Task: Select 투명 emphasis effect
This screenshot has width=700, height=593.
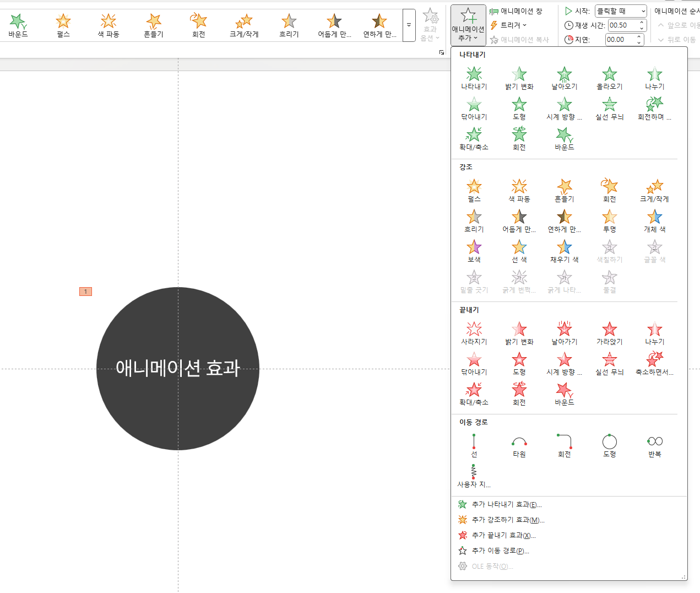Action: pyautogui.click(x=610, y=221)
